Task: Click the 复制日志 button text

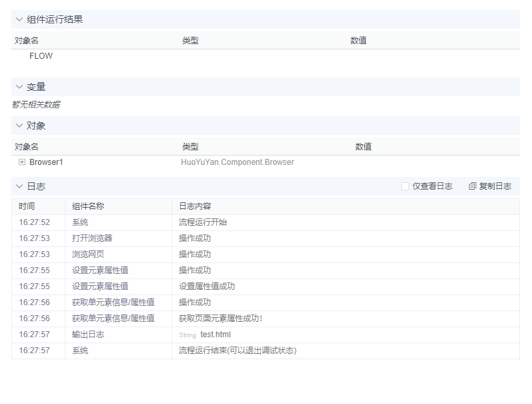Action: (495, 186)
